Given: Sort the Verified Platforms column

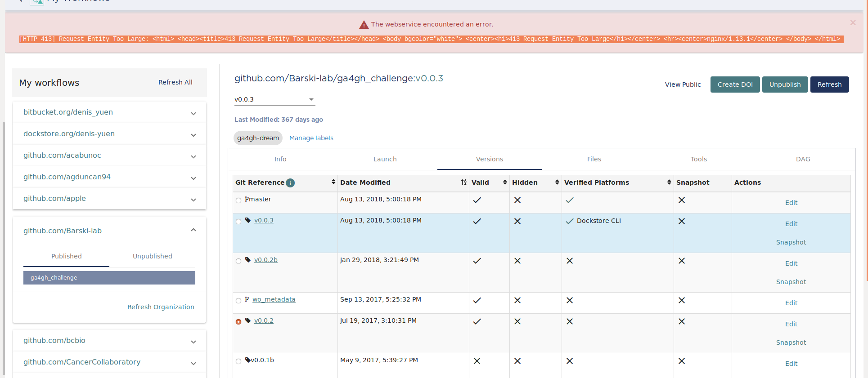Looking at the screenshot, I should 669,182.
